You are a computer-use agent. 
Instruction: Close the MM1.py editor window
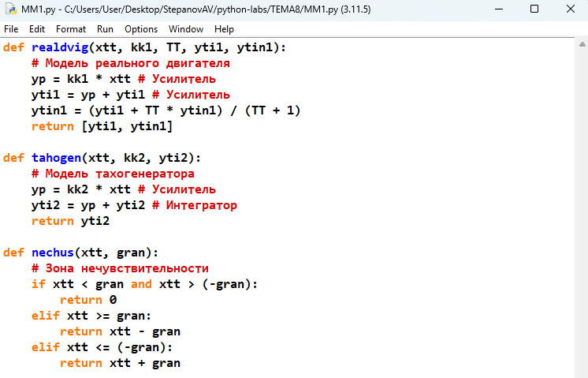point(570,9)
